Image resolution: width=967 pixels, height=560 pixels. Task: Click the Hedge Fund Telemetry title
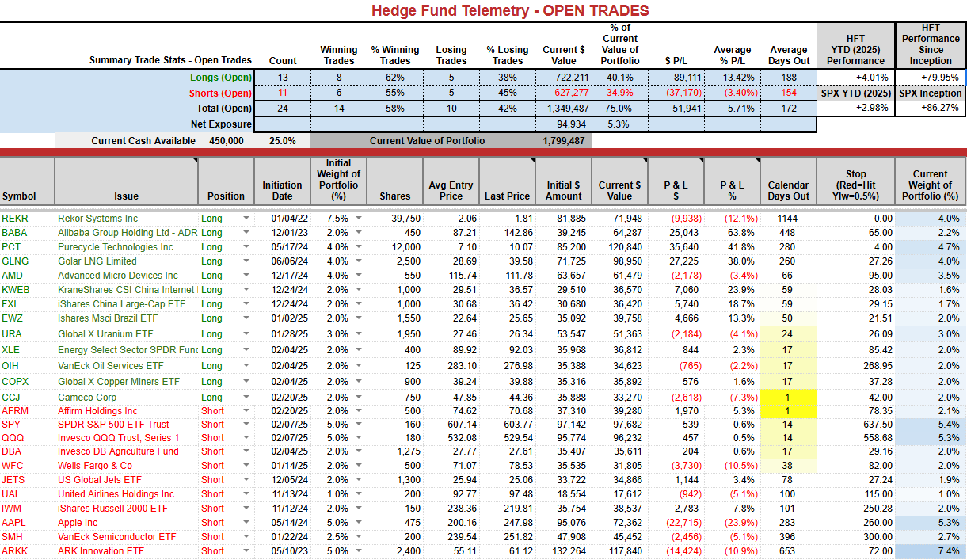(510, 10)
